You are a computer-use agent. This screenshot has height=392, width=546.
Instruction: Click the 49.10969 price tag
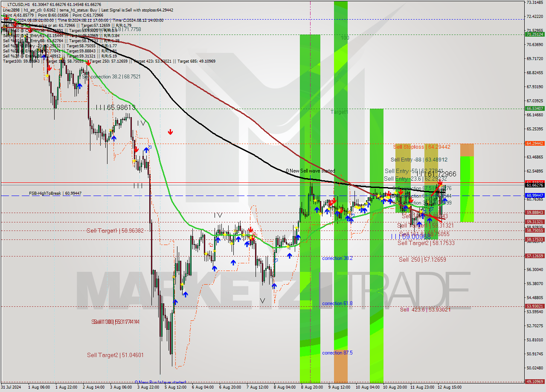pos(535,382)
